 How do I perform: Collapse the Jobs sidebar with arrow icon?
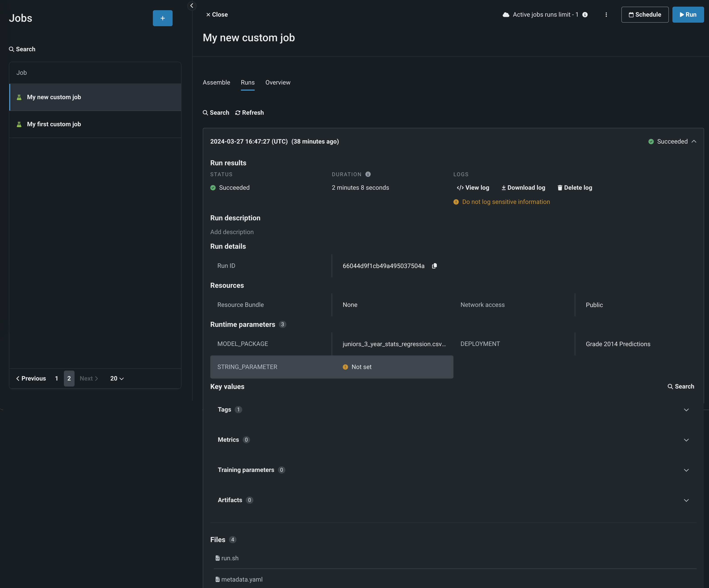(x=191, y=5)
